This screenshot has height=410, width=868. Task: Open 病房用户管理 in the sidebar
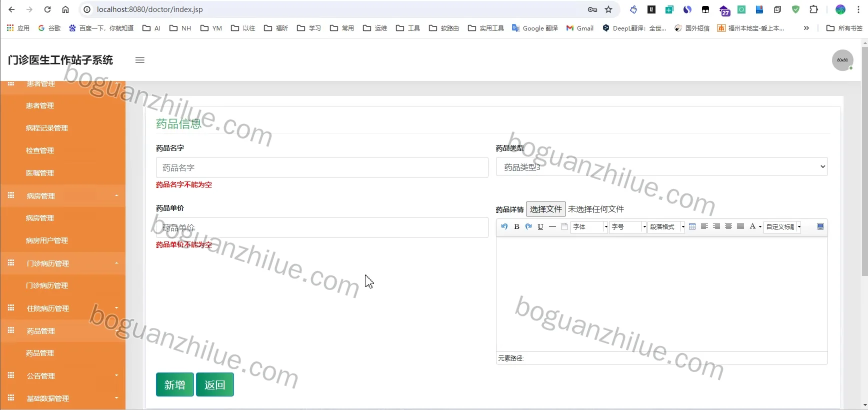pos(47,240)
